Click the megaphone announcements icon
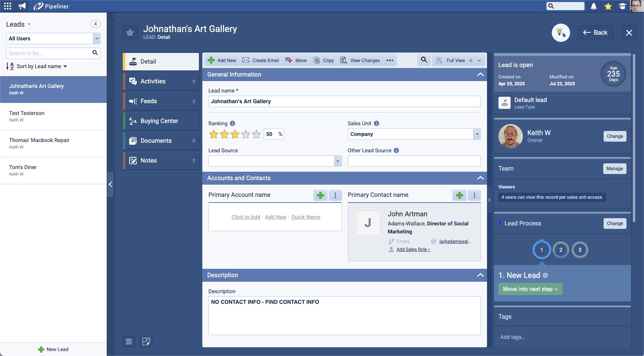The width and height of the screenshot is (644, 356). (22, 6)
